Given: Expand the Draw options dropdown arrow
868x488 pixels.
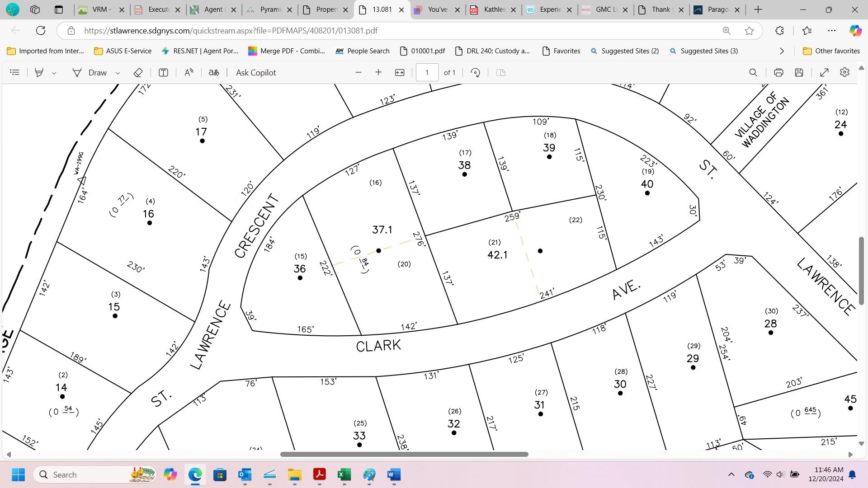Looking at the screenshot, I should (x=118, y=73).
